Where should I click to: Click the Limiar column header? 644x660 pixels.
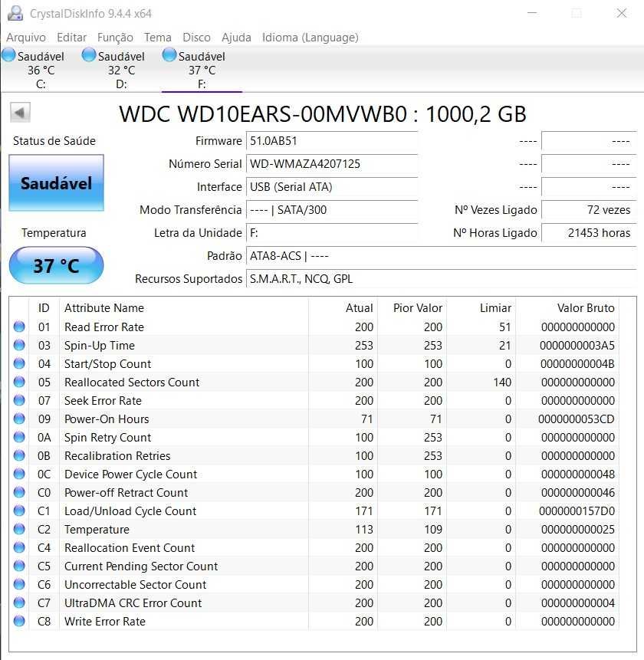click(x=481, y=308)
